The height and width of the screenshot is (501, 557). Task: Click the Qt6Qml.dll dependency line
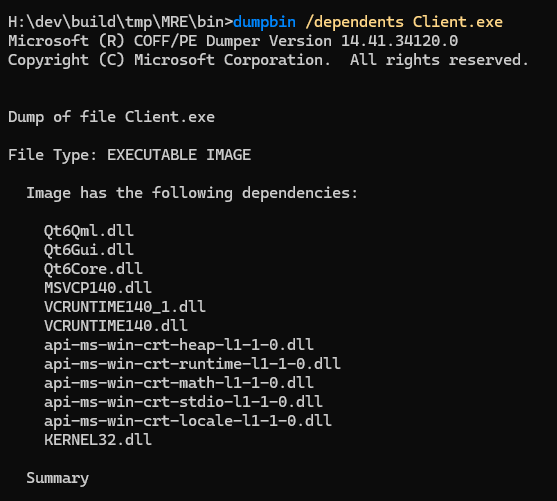tap(89, 231)
